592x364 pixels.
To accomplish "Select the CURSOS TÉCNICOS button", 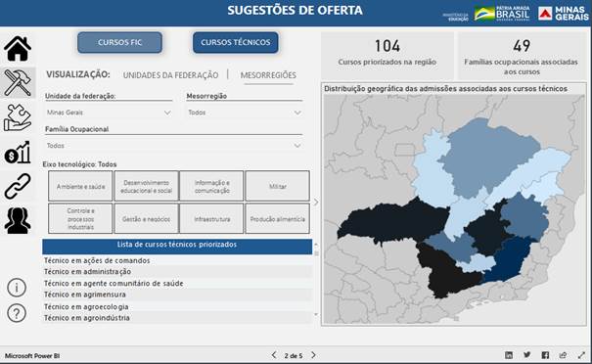I will point(236,42).
